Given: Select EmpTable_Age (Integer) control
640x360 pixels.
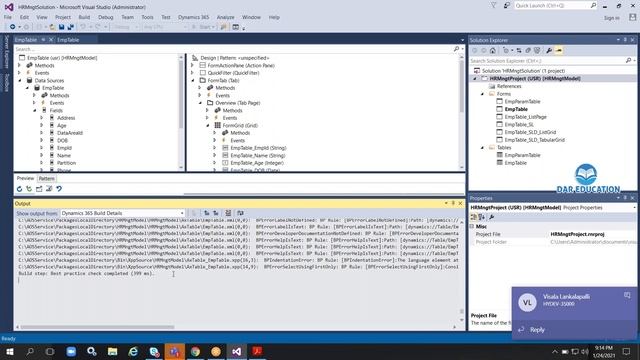Looking at the screenshot, I should point(257,163).
